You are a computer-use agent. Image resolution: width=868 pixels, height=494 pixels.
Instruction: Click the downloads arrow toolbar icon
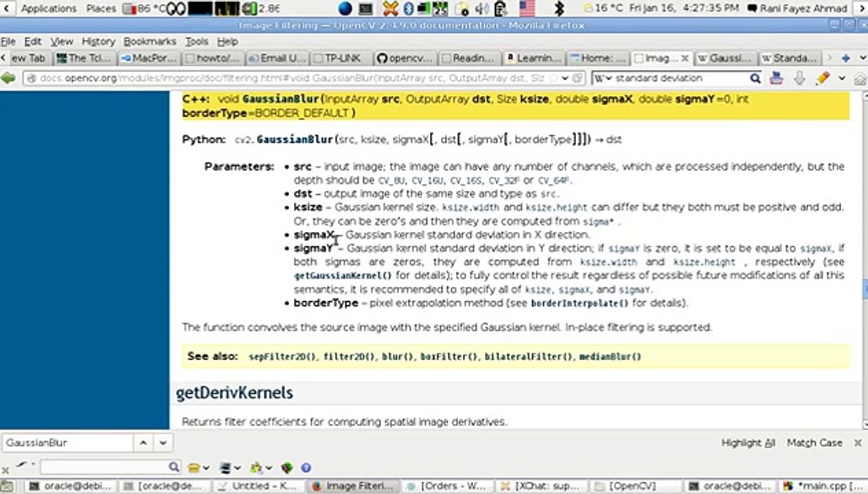(x=799, y=78)
